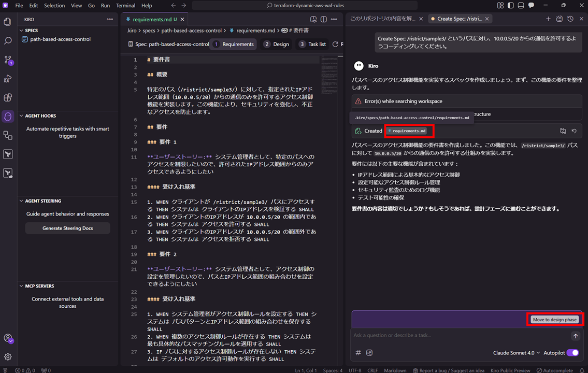Click the specs breadcrumb segment
588x373 pixels.
[149, 31]
